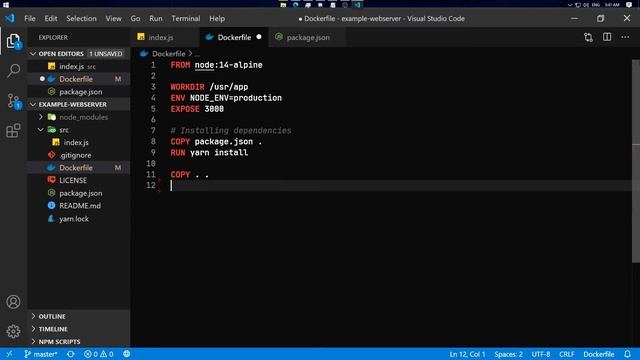Open the Search view in activity bar

[13, 71]
